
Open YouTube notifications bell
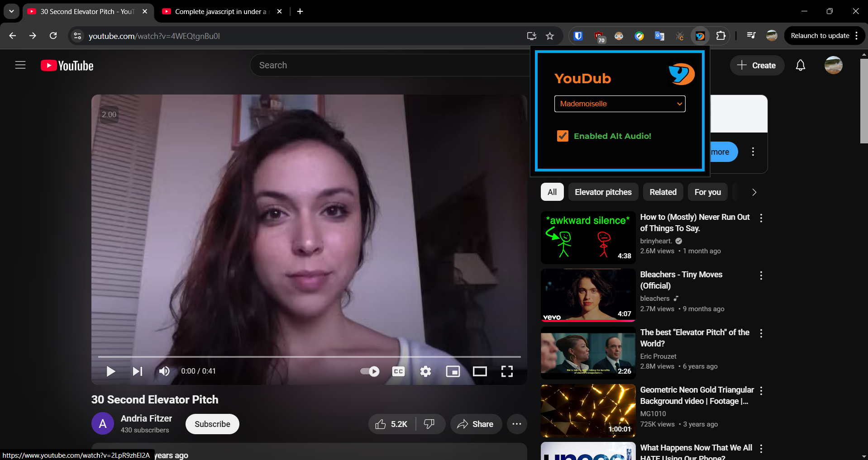pyautogui.click(x=801, y=66)
